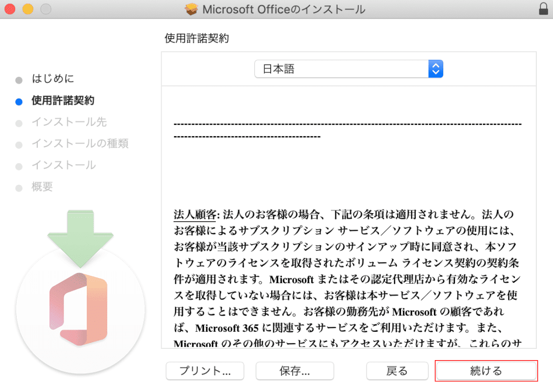Click the package box icon beside the window title

click(191, 9)
